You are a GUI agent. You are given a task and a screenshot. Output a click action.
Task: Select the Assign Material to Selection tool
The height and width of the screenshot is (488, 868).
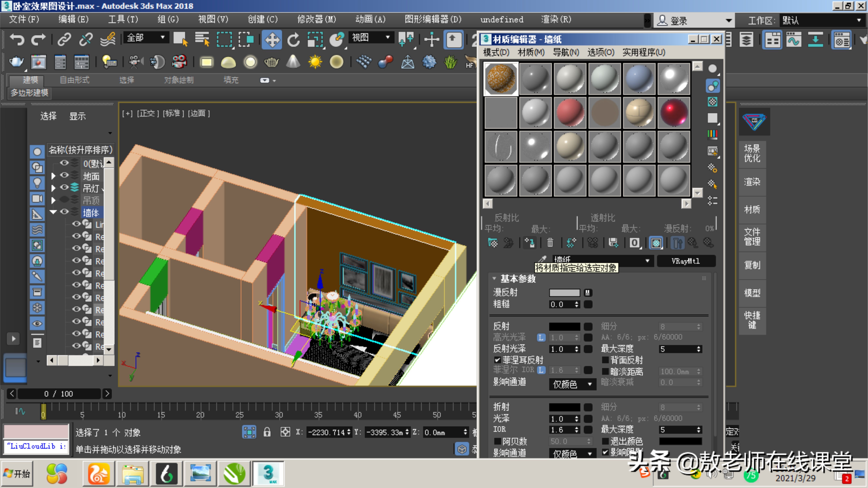click(x=529, y=243)
